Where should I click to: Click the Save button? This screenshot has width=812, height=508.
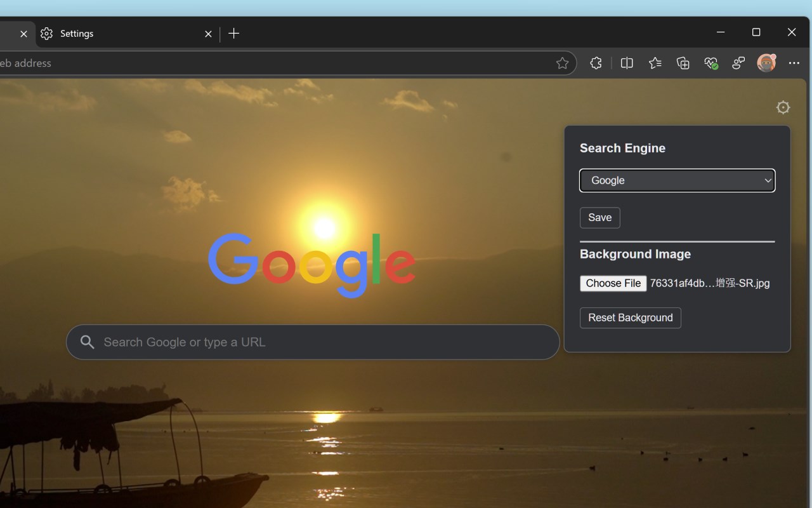coord(600,218)
